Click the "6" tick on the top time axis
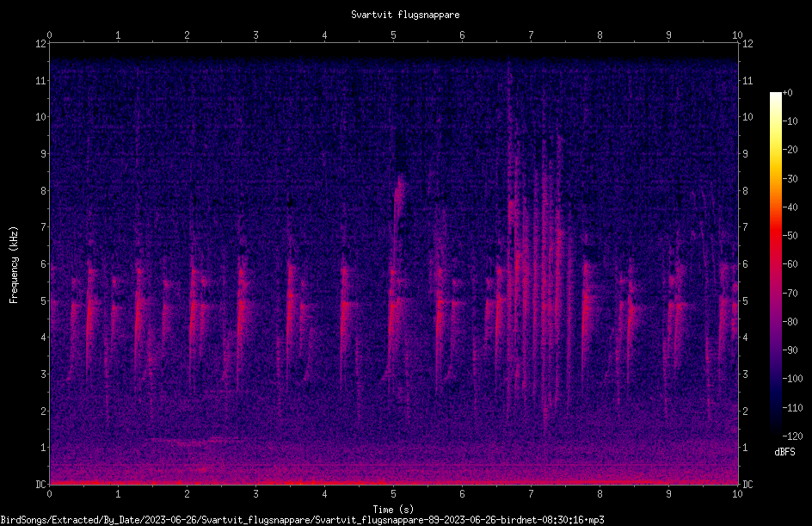The height and width of the screenshot is (526, 812). pos(462,34)
